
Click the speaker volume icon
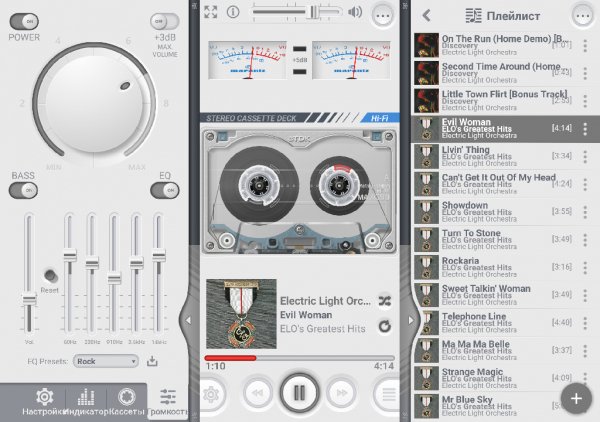click(355, 12)
